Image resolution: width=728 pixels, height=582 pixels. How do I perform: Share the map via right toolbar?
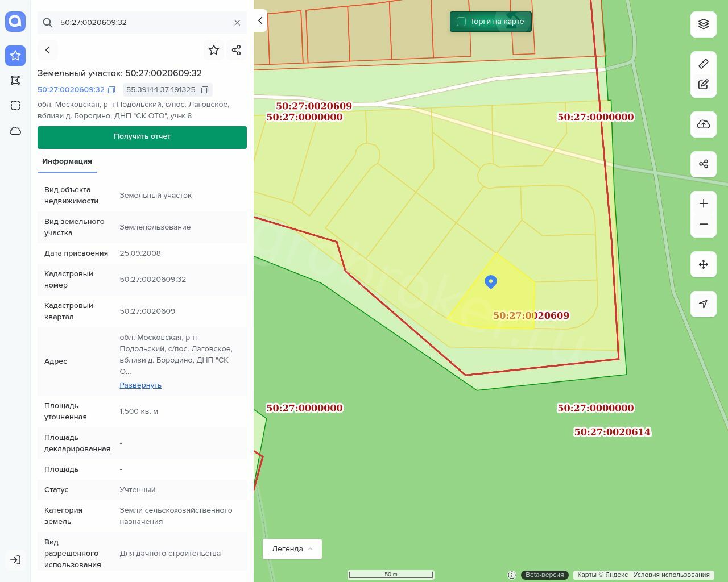(x=704, y=164)
